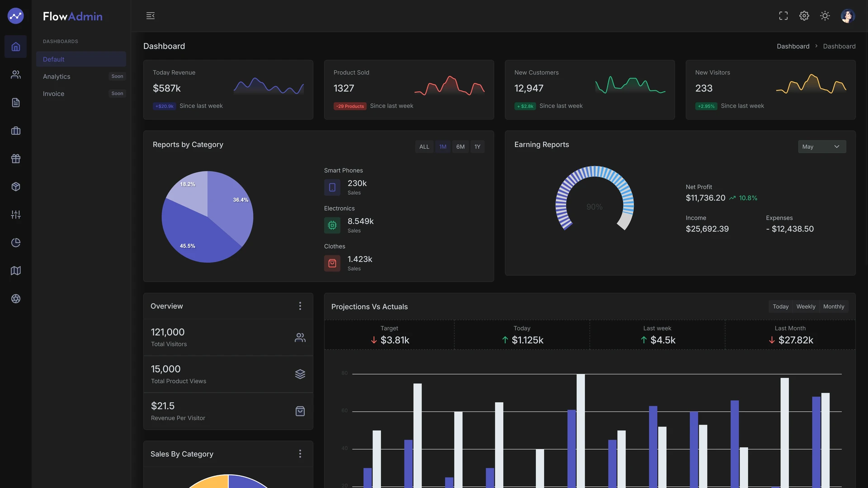
Task: Click the +2.95% visitors badge
Action: (x=706, y=106)
